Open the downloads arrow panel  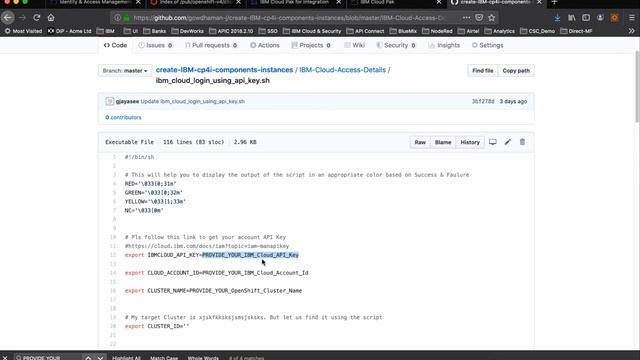[x=558, y=18]
